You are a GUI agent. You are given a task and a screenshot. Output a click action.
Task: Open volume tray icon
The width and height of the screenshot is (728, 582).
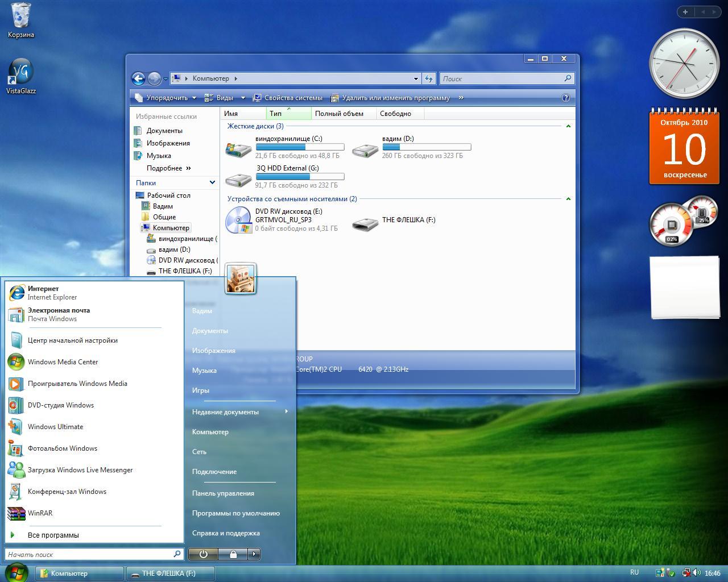tap(697, 573)
